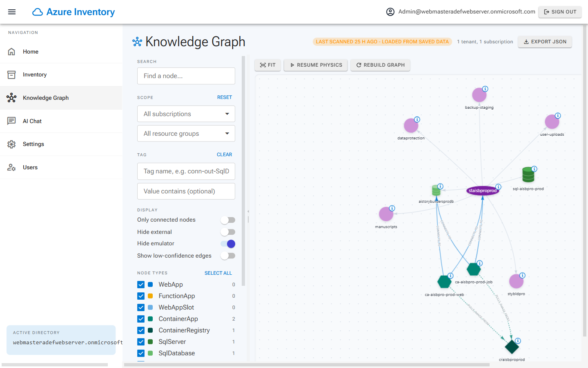The image size is (588, 368).
Task: Open Settings page
Action: pos(61,144)
